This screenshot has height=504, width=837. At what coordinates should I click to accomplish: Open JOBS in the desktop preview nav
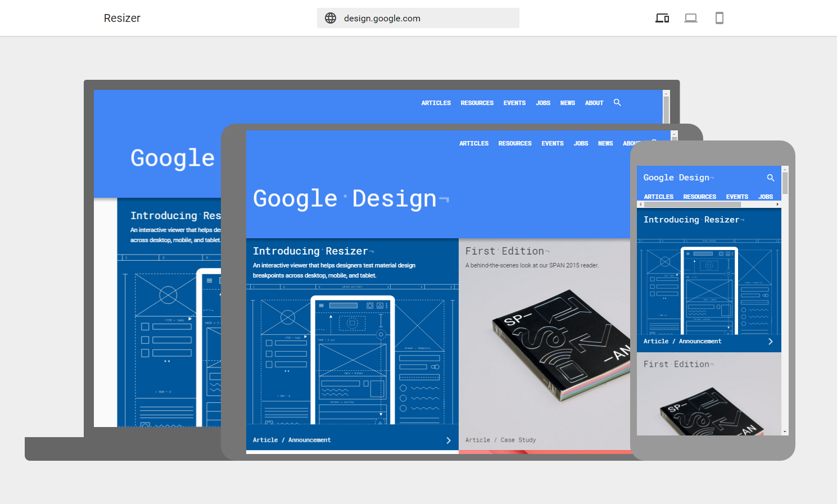pyautogui.click(x=543, y=103)
